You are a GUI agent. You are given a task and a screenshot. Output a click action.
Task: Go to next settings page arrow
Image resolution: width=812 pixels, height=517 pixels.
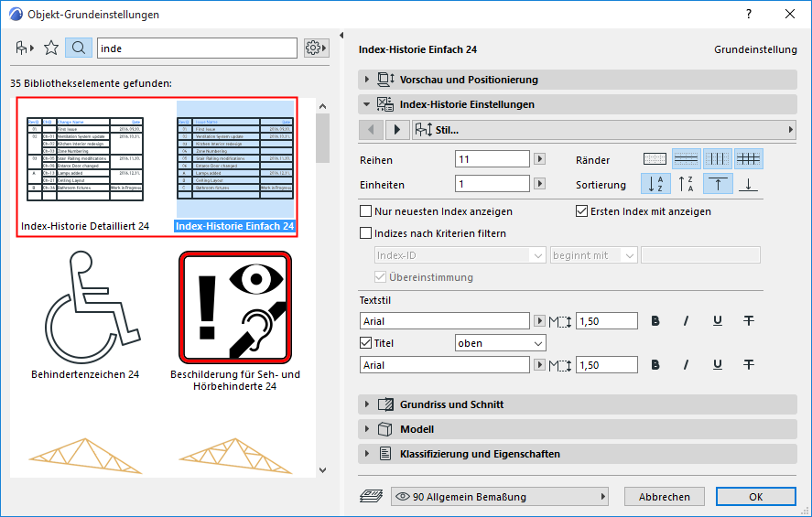[397, 129]
